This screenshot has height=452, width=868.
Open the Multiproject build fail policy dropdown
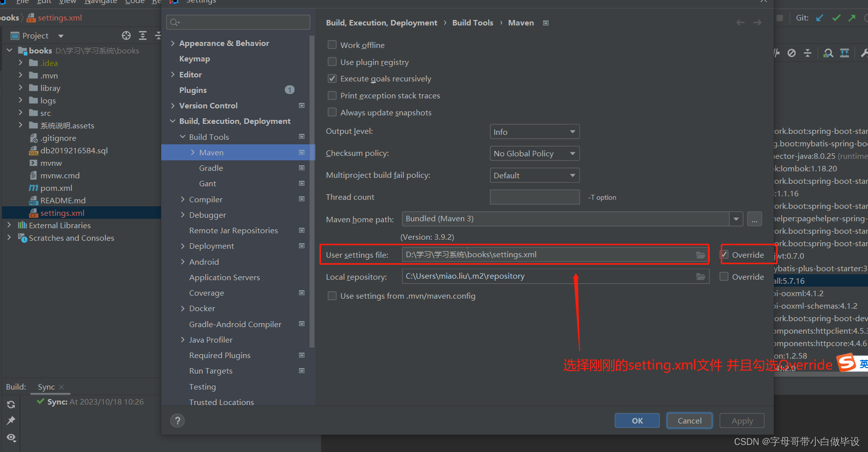pos(535,175)
